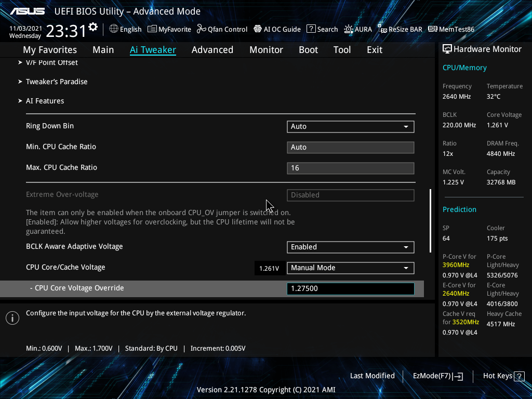Click the ASUS logo
Viewport: 532px width, 399px height.
tap(27, 11)
